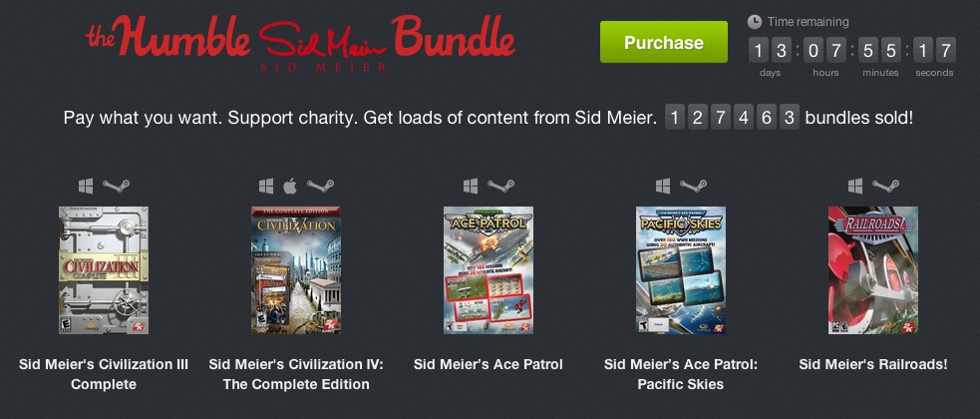Click the green Purchase button
This screenshot has width=980, height=419.
(664, 42)
